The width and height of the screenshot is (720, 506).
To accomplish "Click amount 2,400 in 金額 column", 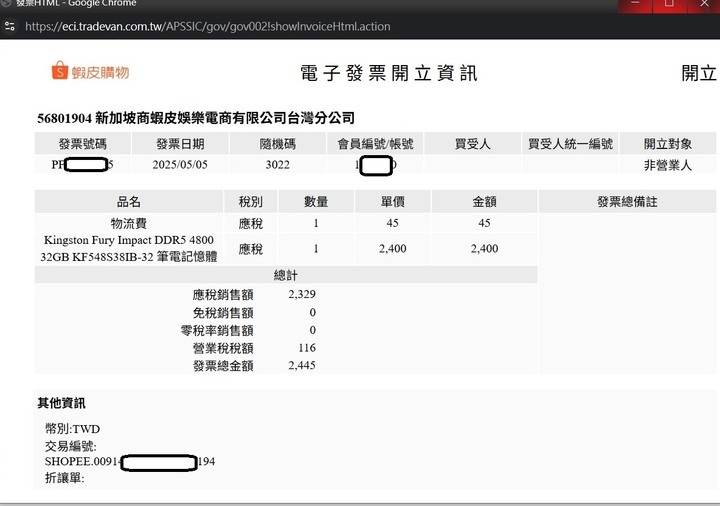I will coord(484,249).
